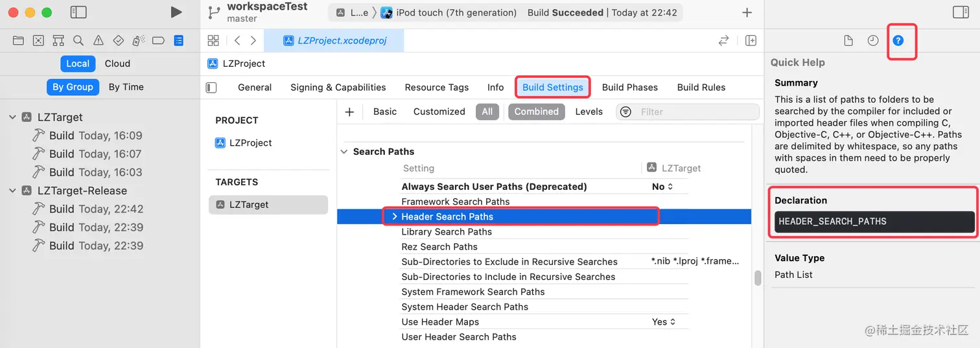Switch grouping to By Time
Screen dimensions: 980x348
126,87
